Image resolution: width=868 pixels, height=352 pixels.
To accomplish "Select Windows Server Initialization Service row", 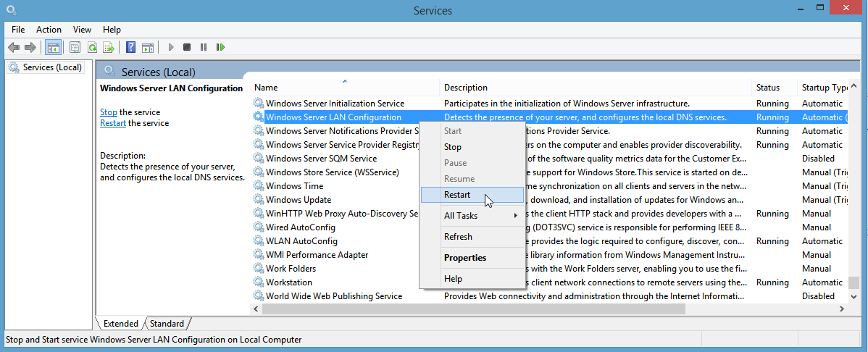I will tap(549, 104).
